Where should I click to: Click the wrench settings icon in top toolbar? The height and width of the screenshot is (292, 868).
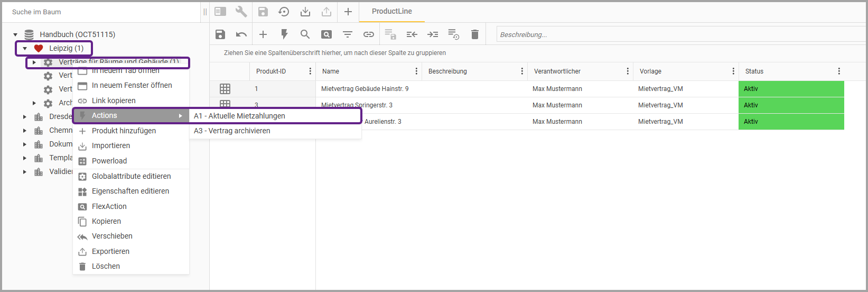[x=241, y=12]
